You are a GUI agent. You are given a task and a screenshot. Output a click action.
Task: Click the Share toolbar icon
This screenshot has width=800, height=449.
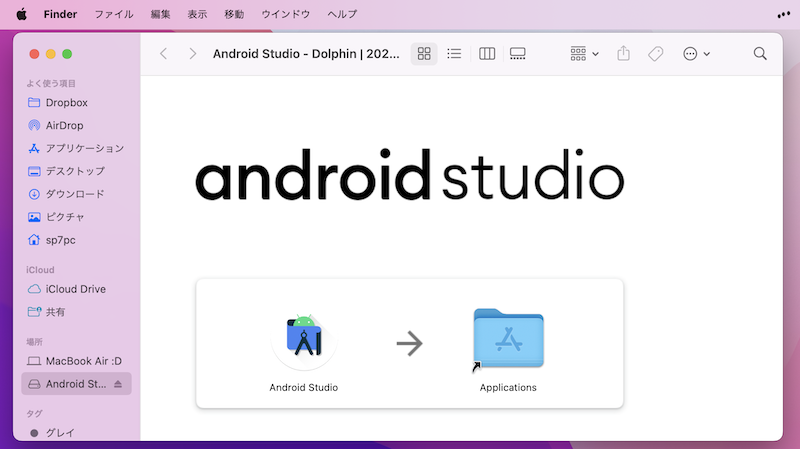[623, 54]
